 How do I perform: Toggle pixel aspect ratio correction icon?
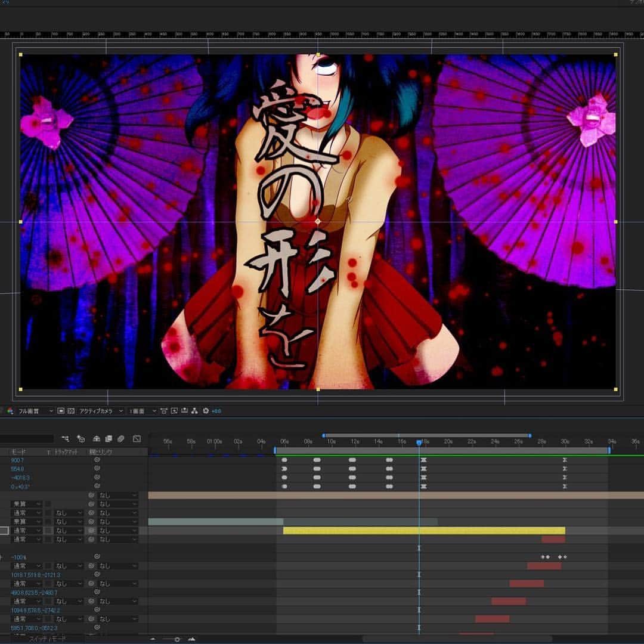click(164, 411)
